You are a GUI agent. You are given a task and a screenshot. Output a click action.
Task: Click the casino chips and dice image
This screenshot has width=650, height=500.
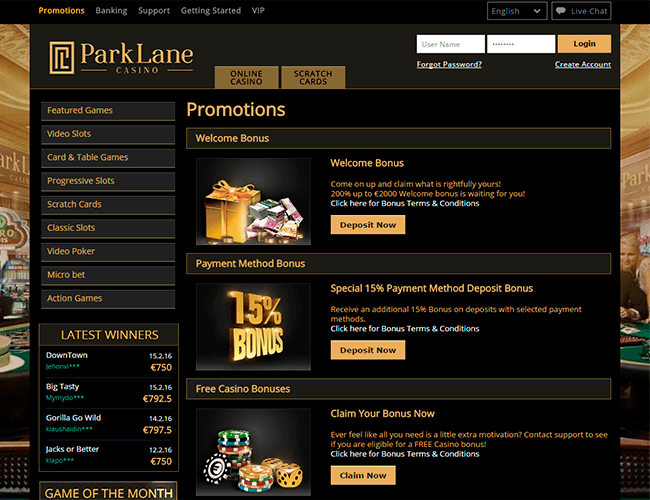coord(253,452)
